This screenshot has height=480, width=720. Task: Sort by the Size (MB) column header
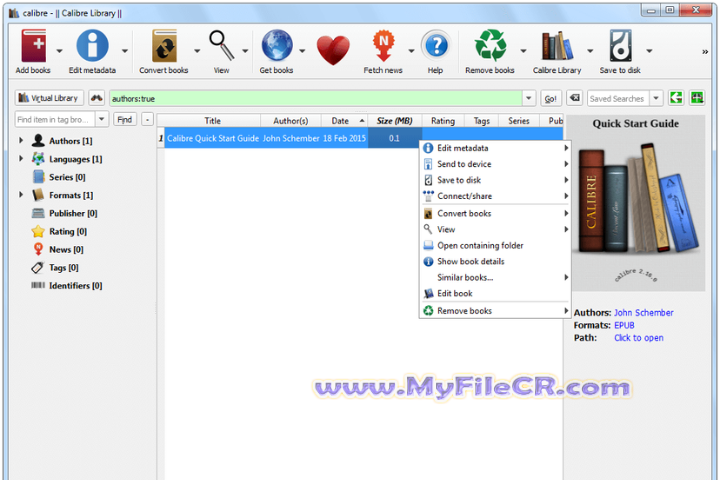point(394,121)
